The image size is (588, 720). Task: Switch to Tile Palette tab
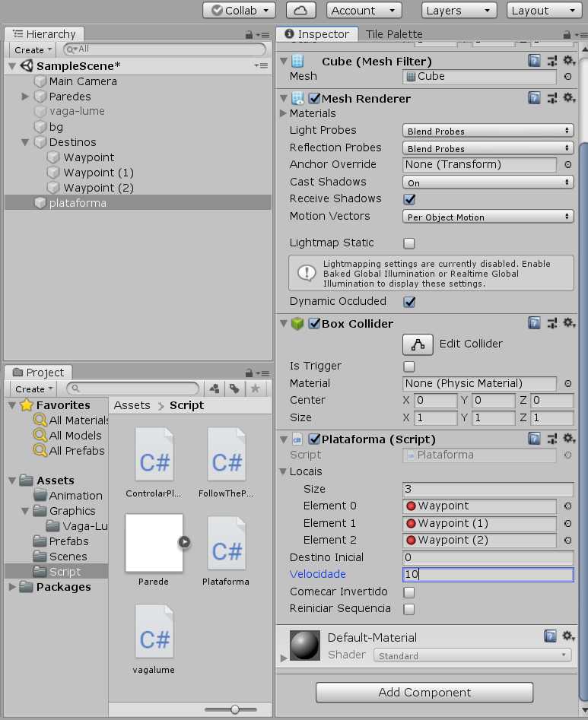point(394,34)
